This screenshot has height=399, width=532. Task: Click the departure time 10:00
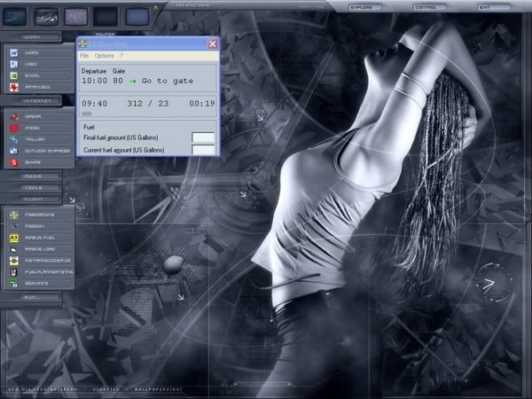(x=95, y=81)
